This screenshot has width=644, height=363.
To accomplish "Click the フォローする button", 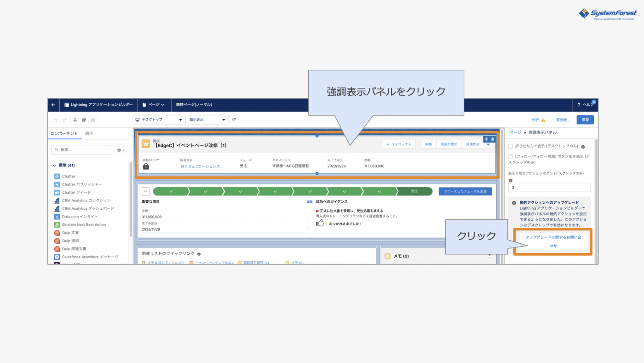I will [x=399, y=144].
